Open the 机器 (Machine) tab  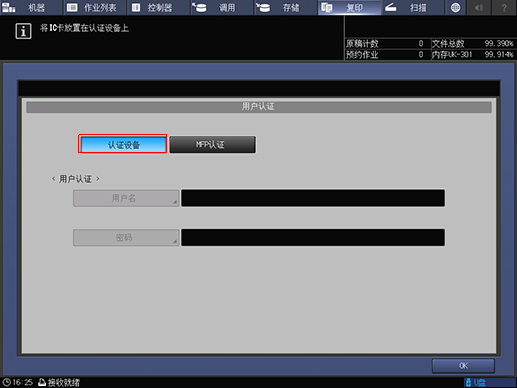click(31, 7)
